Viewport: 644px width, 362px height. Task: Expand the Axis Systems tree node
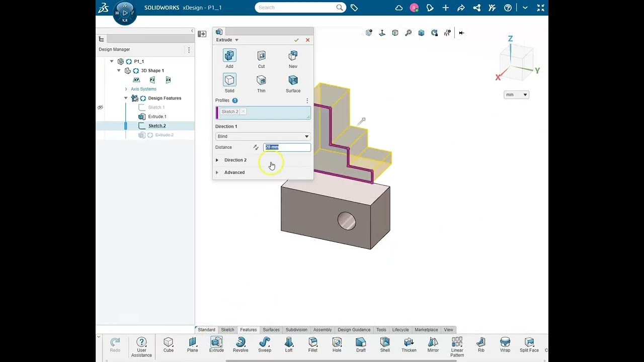point(126,89)
